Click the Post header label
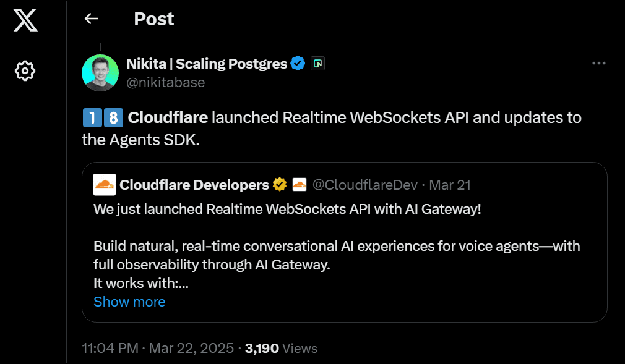This screenshot has width=625, height=364. pyautogui.click(x=153, y=19)
